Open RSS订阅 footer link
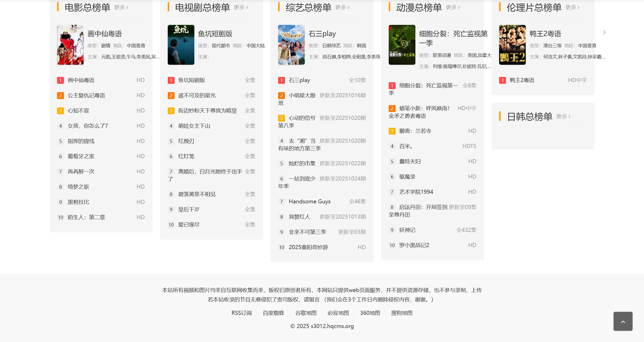The height and width of the screenshot is (342, 644). [242, 313]
